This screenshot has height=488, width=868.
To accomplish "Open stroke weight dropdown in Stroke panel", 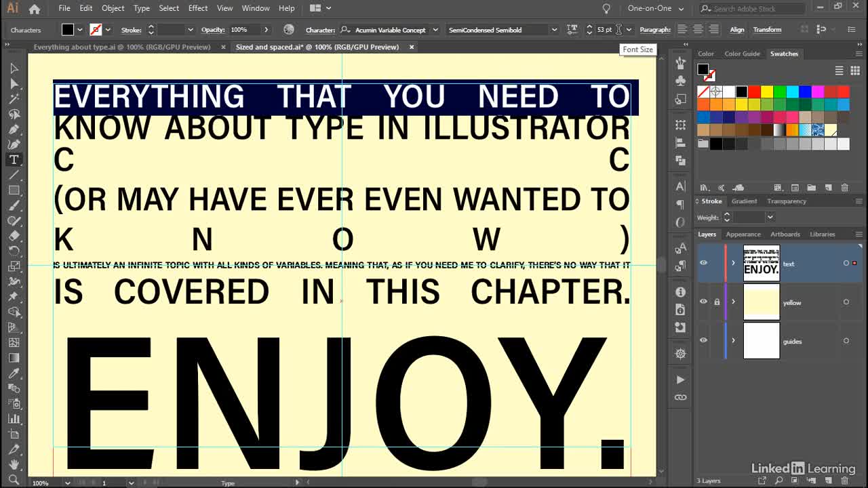I will coord(770,217).
